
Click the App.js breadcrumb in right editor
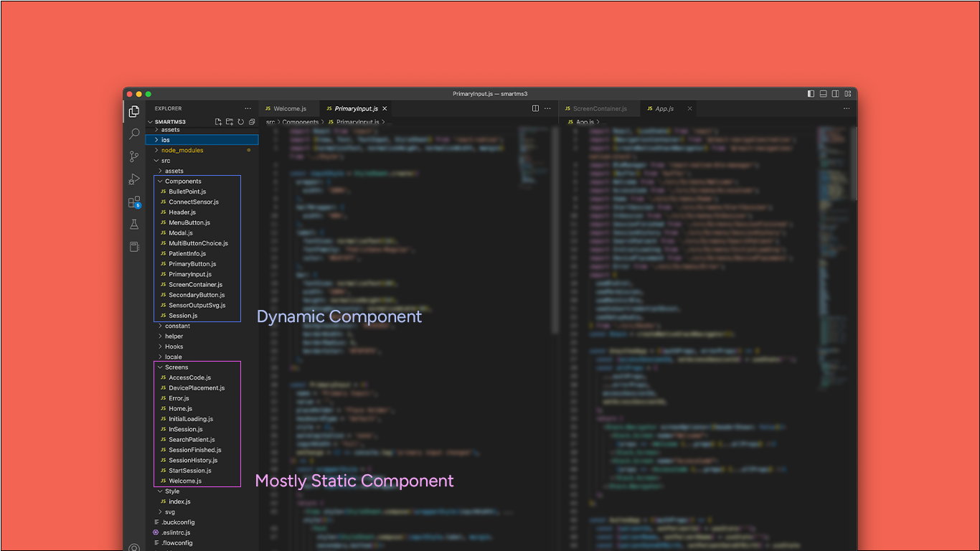point(581,122)
